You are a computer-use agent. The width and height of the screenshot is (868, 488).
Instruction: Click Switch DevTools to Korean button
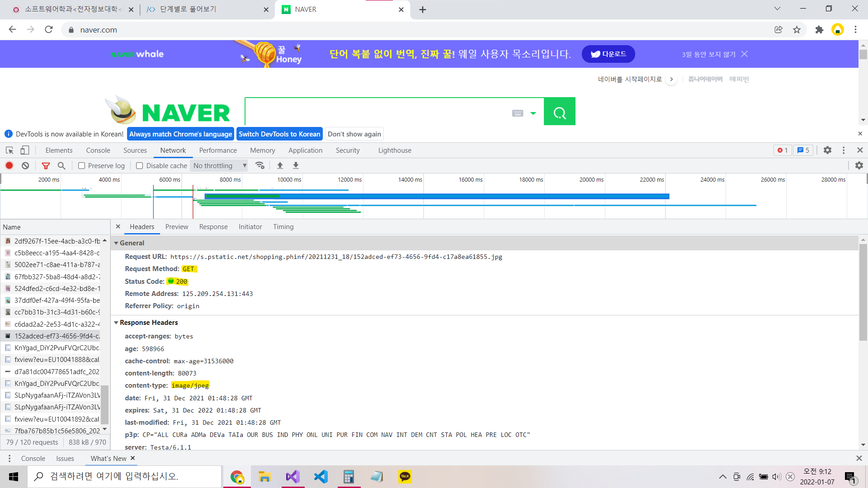click(x=279, y=134)
